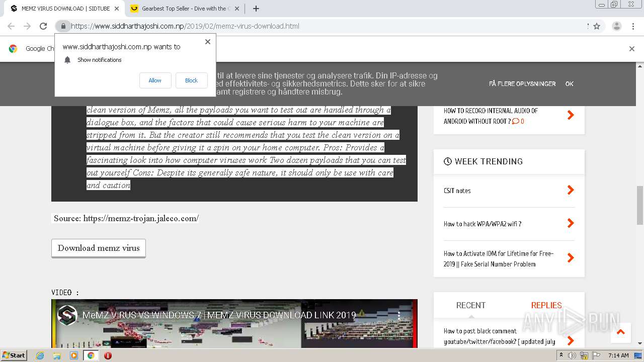Open the Windows Start menu

[14, 355]
